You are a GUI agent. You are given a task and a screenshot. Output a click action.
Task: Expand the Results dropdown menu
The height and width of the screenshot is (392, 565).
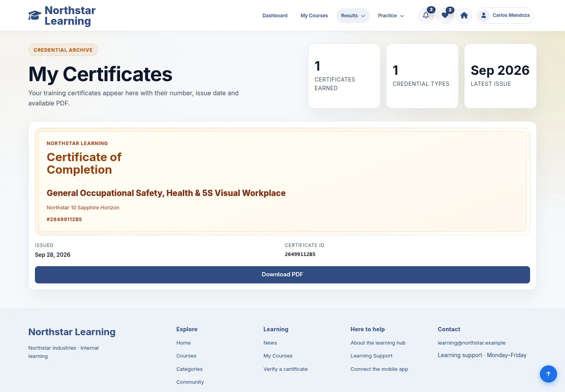point(353,16)
